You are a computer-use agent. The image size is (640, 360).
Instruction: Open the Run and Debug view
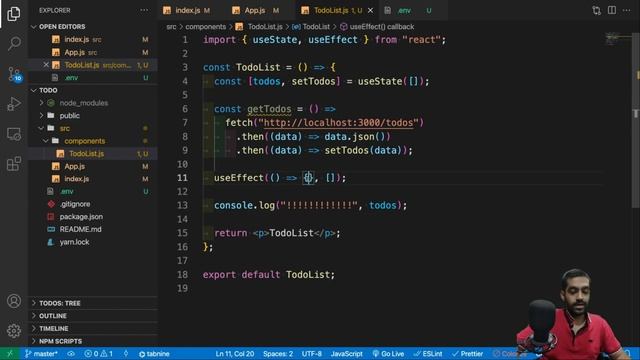tap(14, 104)
